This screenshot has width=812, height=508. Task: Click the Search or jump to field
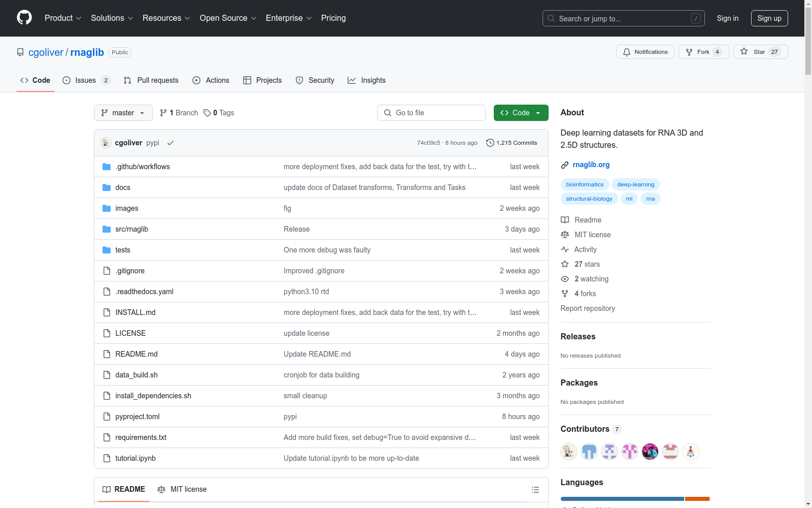click(624, 18)
